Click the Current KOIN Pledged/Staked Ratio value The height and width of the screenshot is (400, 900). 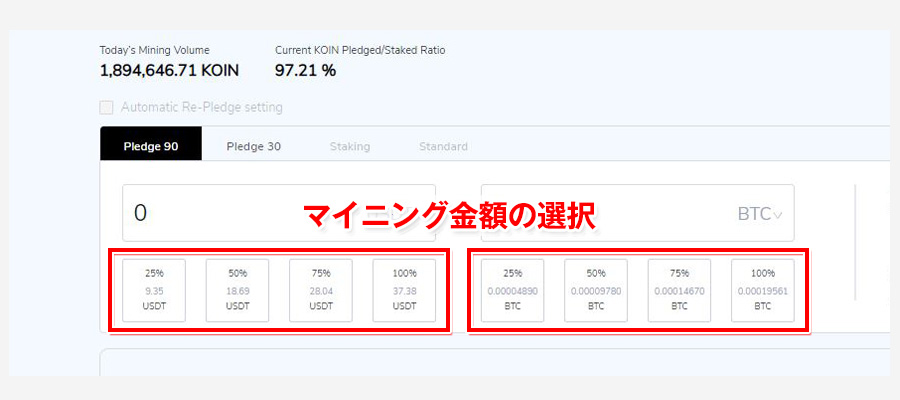click(x=305, y=70)
